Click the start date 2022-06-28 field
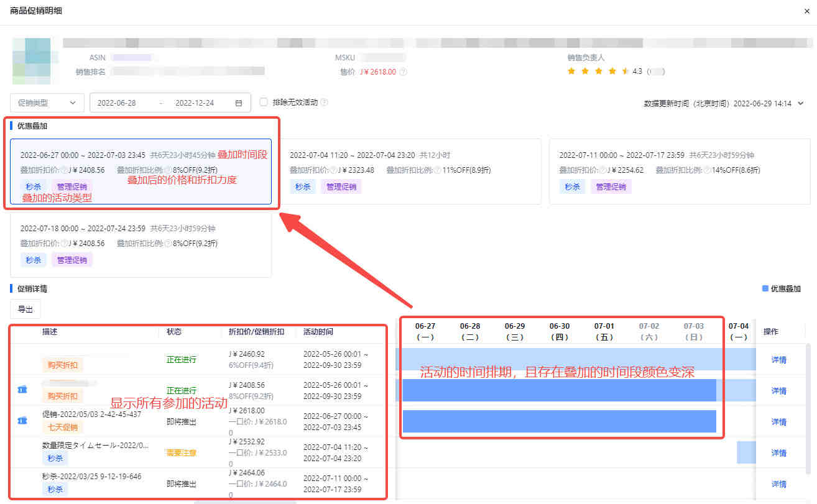The width and height of the screenshot is (817, 504). point(117,103)
